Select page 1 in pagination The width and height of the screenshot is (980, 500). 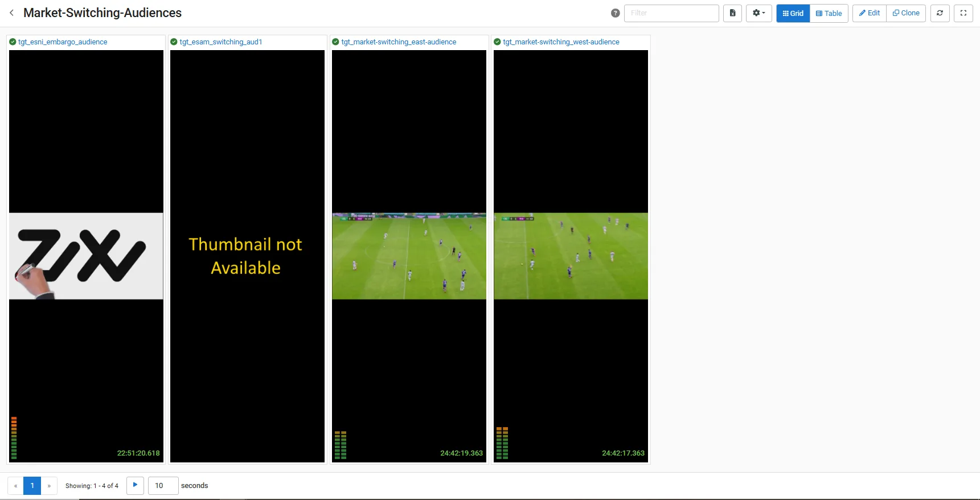pos(32,486)
